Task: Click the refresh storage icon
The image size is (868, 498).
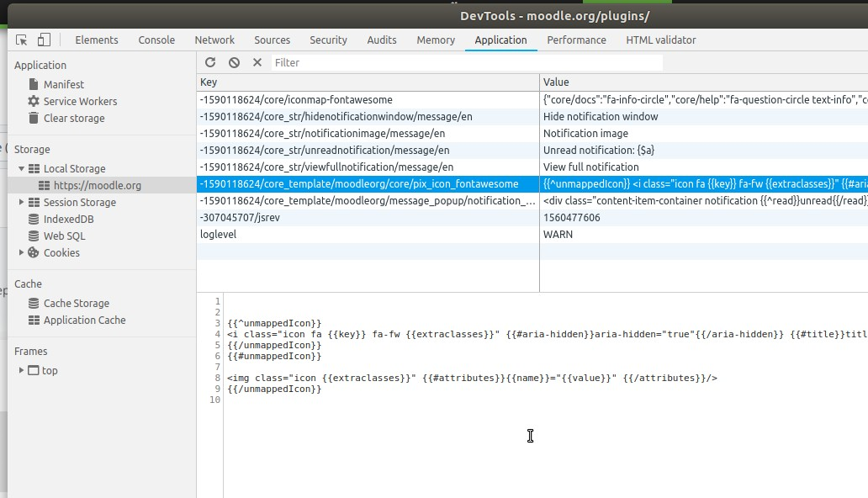Action: (x=210, y=62)
